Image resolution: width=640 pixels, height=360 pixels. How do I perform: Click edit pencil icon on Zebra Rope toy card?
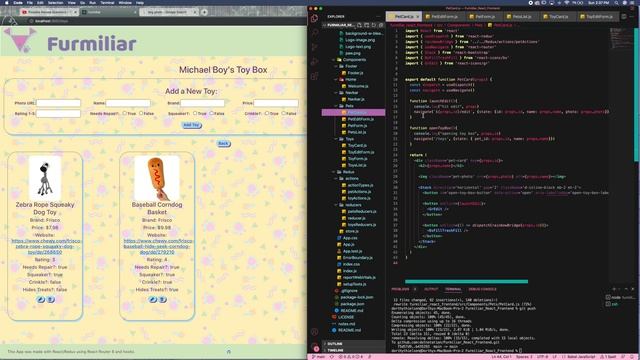(x=40, y=300)
